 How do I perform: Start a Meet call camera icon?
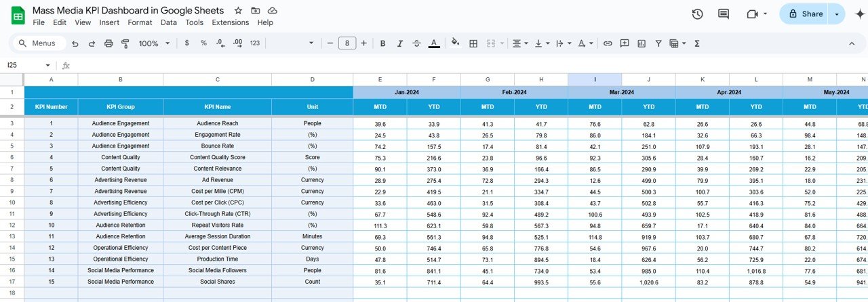pos(751,14)
